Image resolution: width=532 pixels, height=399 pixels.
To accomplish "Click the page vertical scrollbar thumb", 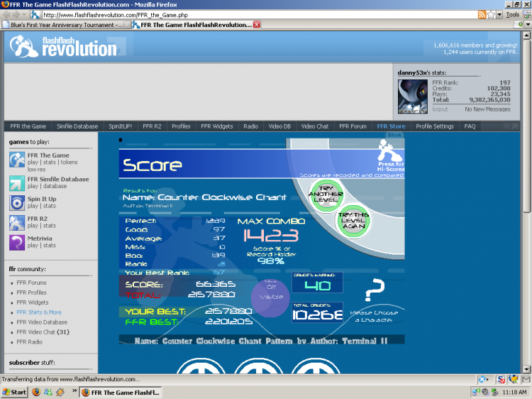I will (526, 126).
